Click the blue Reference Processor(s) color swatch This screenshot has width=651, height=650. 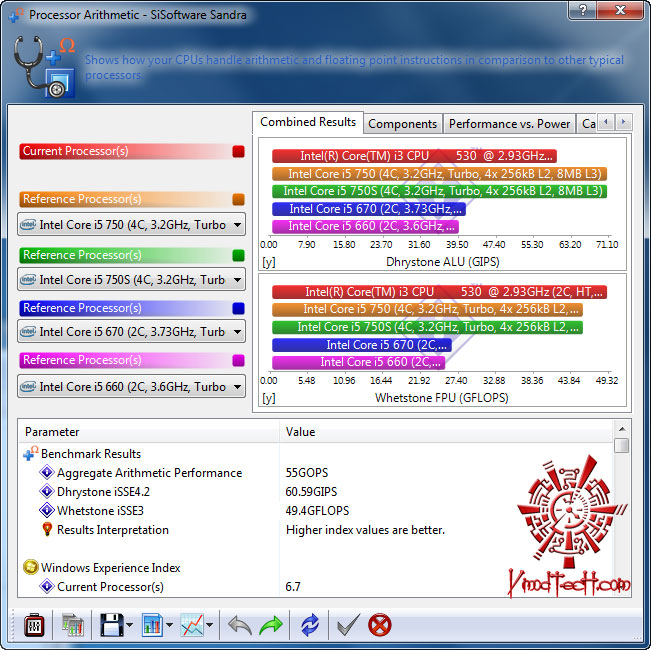[238, 308]
